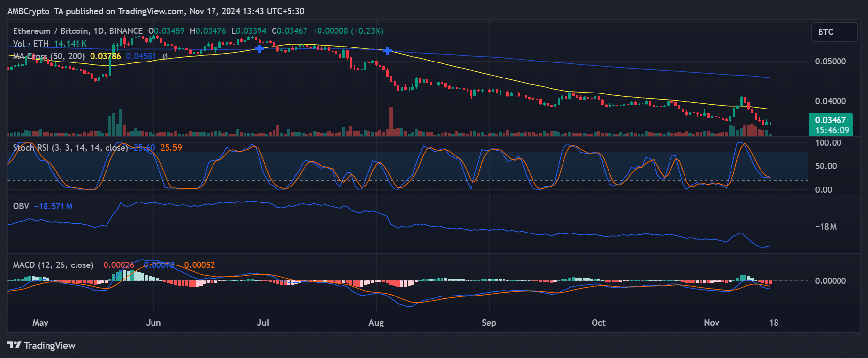Image resolution: width=868 pixels, height=358 pixels.
Task: Click the 0.00 Stoch RSI axis label
Action: pyautogui.click(x=823, y=190)
